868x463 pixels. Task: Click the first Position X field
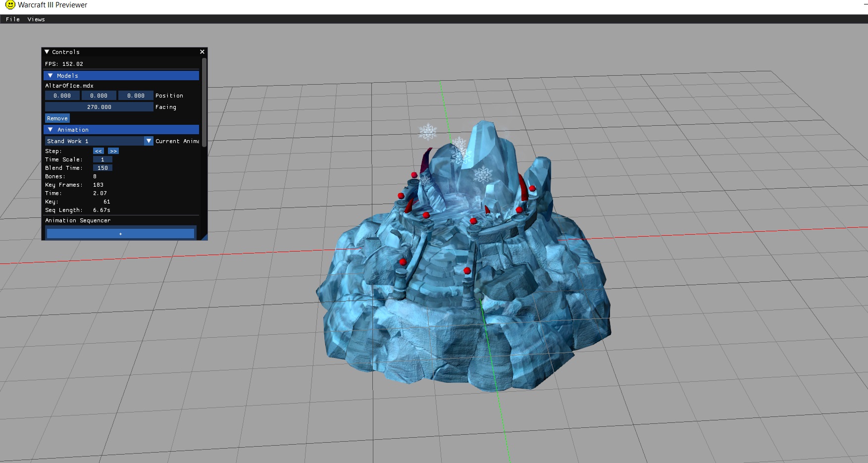pos(62,96)
